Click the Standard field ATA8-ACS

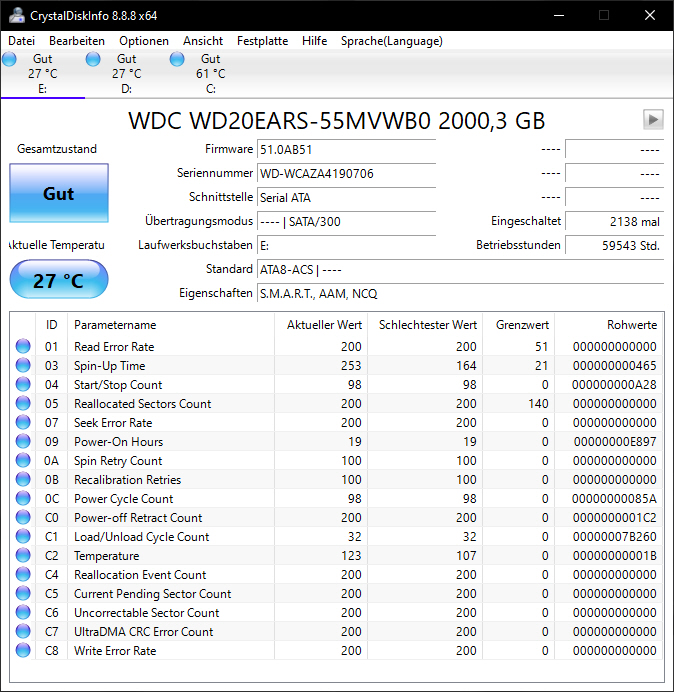pyautogui.click(x=460, y=269)
